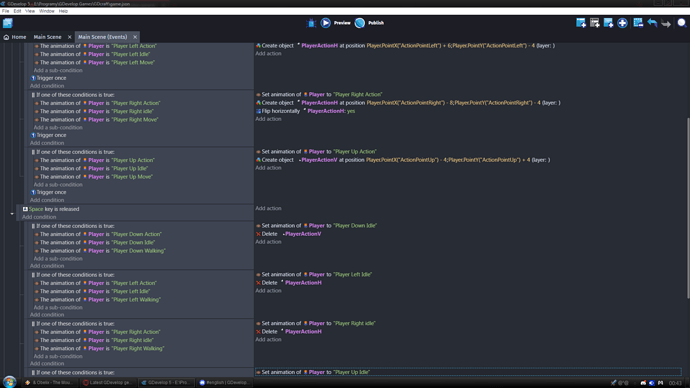
Task: Click condition animation is Player Right Action
Action: pos(98,103)
